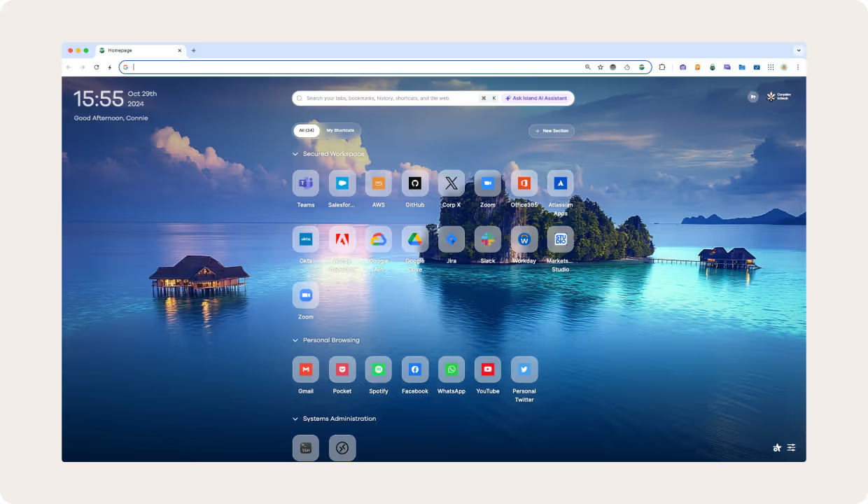
Task: Open a new tab with plus button
Action: click(x=194, y=50)
